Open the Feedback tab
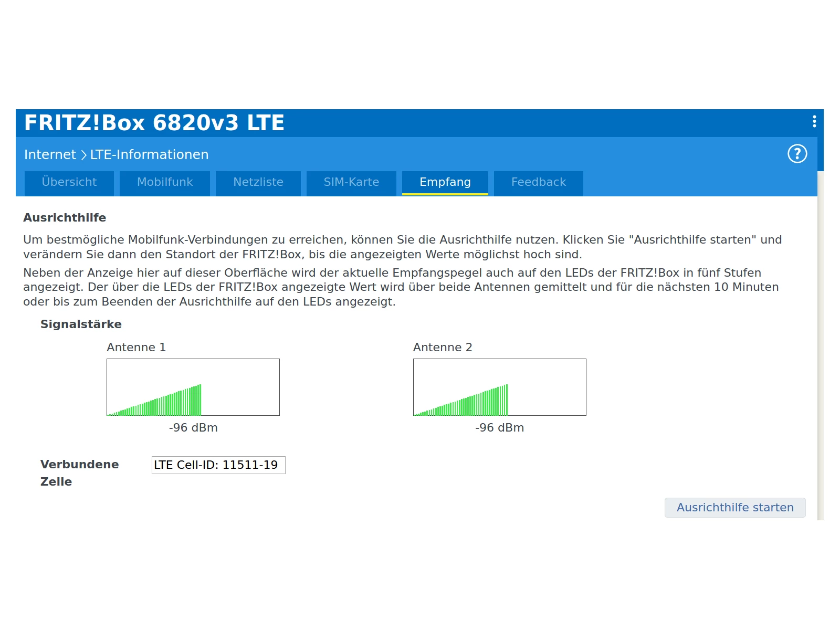This screenshot has height=630, width=840. (539, 183)
